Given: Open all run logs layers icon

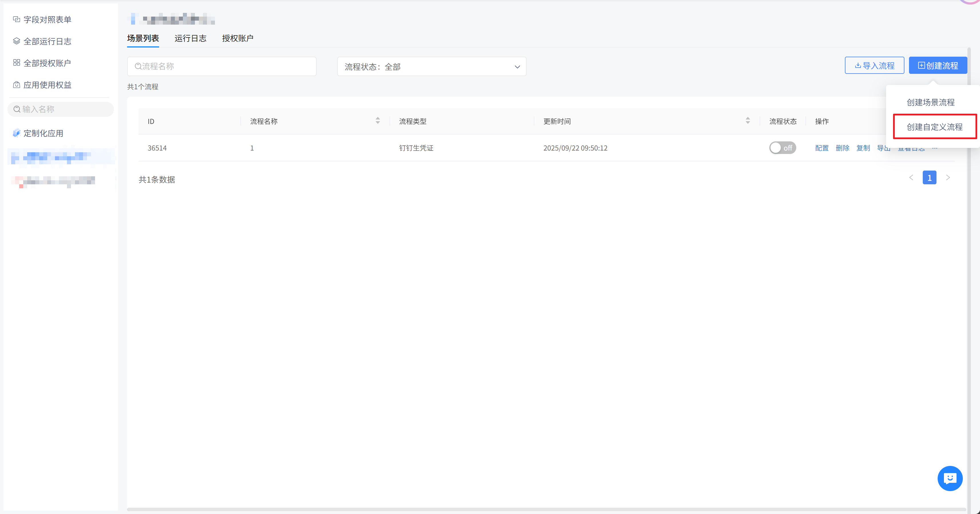Looking at the screenshot, I should pos(16,41).
